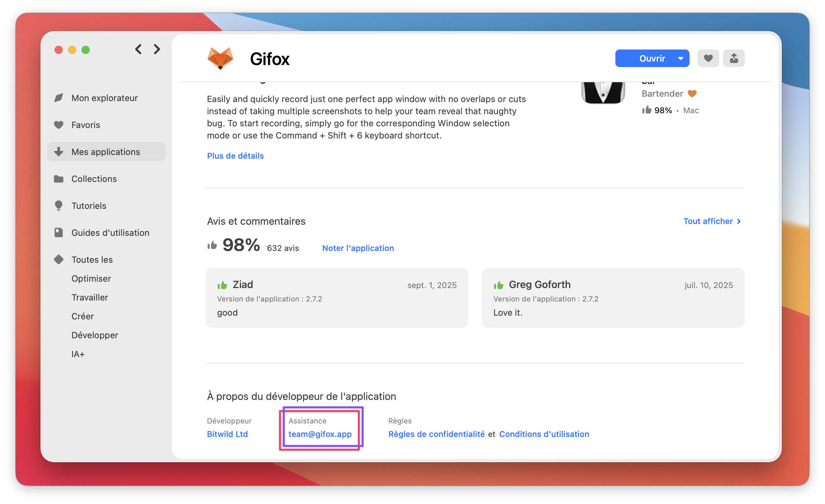
Task: Choose the Développer category
Action: coord(95,335)
